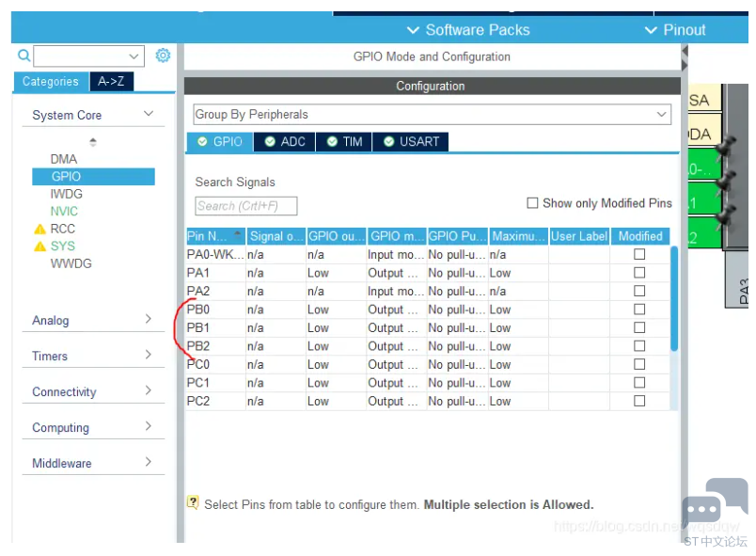This screenshot has height=556, width=756.
Task: Click the yellow help question mark icon
Action: coord(193,502)
